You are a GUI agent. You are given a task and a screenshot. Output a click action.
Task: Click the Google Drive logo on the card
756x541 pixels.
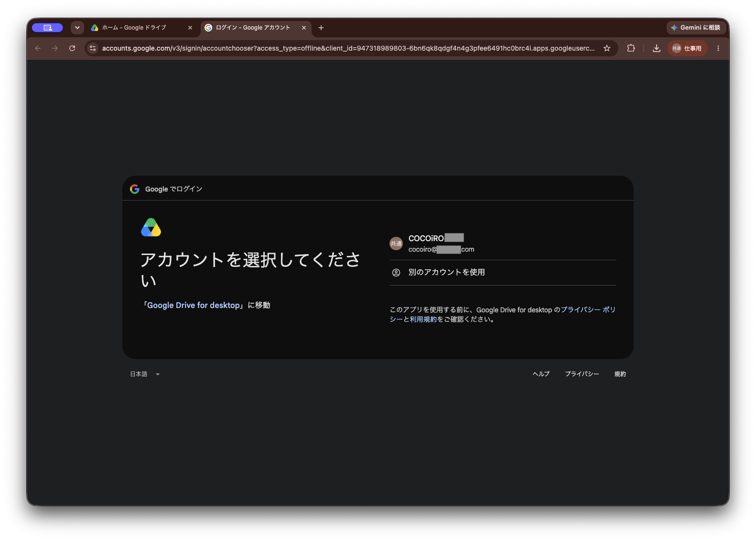point(151,227)
